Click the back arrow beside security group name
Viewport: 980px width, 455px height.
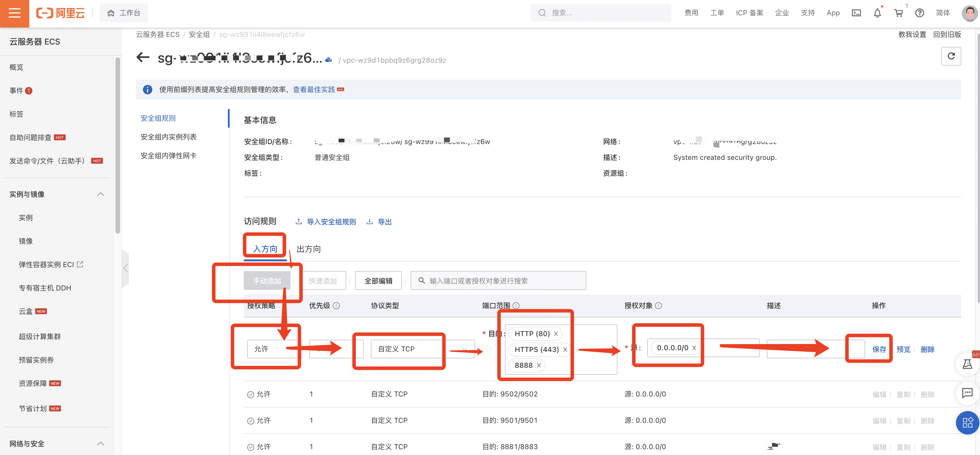[x=143, y=58]
